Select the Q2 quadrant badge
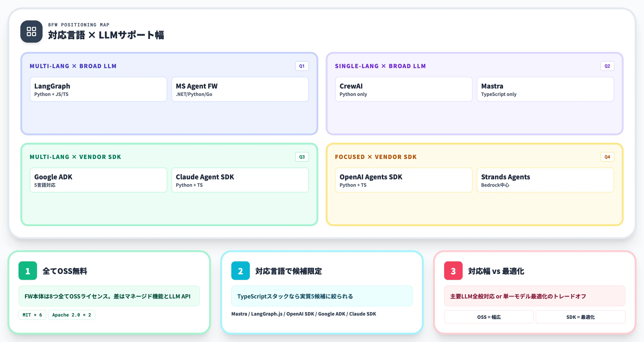This screenshot has width=644, height=342. [x=607, y=66]
